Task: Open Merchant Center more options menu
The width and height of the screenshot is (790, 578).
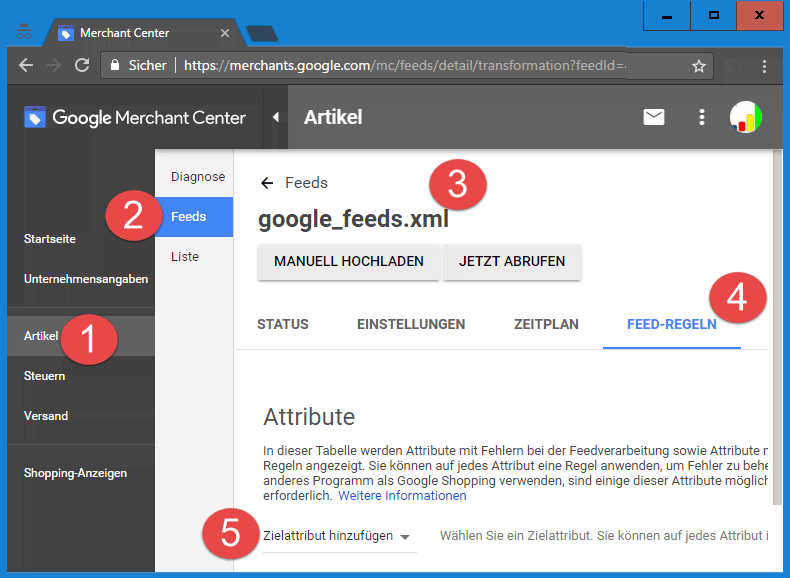Action: pos(701,117)
